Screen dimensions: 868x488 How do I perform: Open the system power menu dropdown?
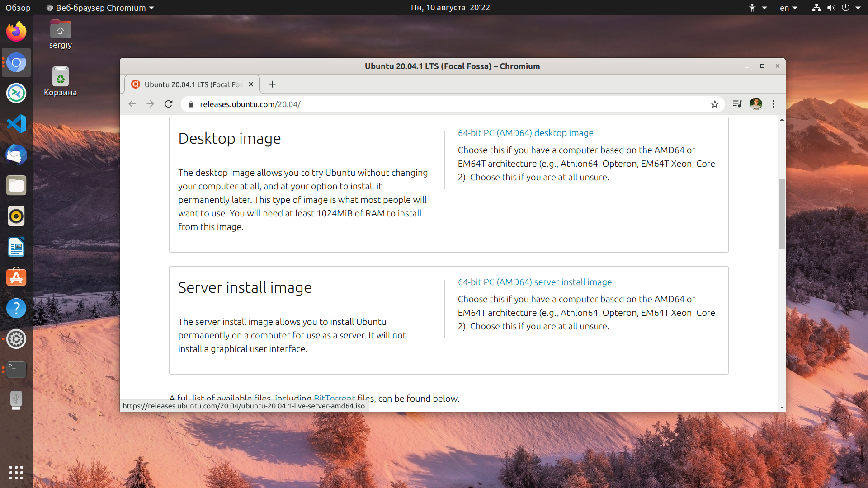[x=851, y=8]
